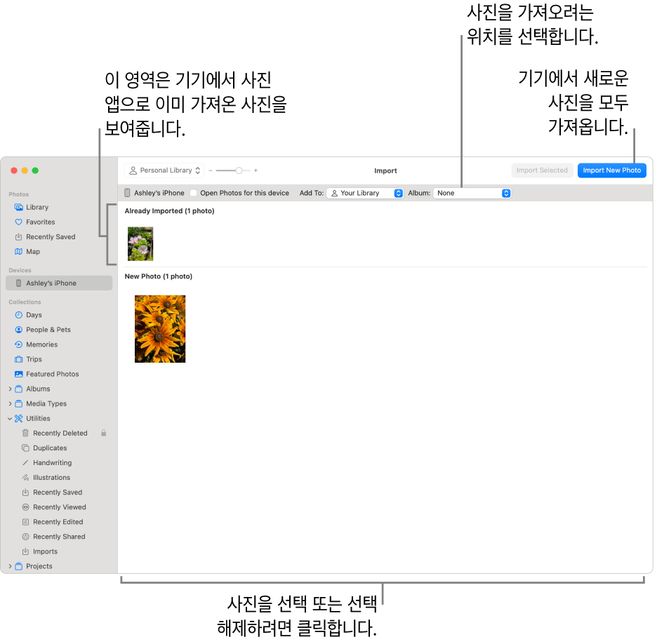The image size is (657, 644).
Task: Click the green fullscreen window button
Action: [35, 171]
